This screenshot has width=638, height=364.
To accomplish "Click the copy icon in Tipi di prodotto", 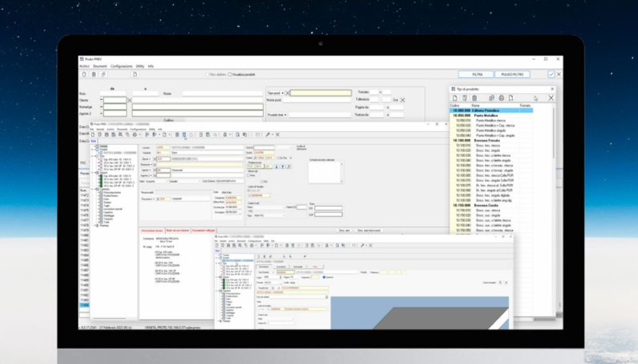I will (x=492, y=98).
